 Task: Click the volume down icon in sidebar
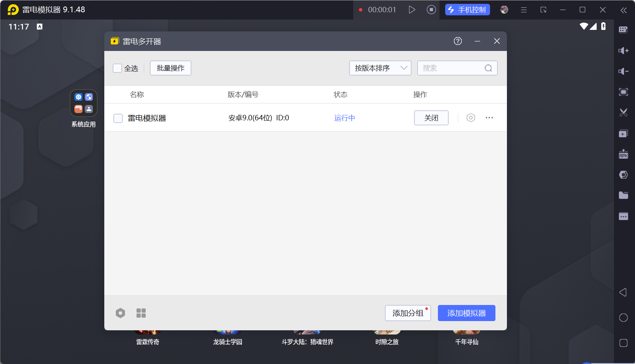point(623,71)
